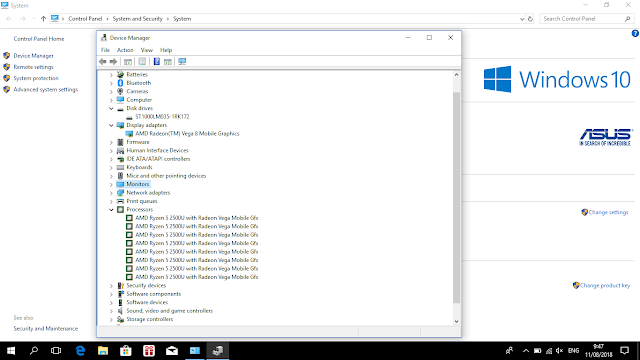The width and height of the screenshot is (640, 360).
Task: Click the Change settings link
Action: pyautogui.click(x=608, y=212)
